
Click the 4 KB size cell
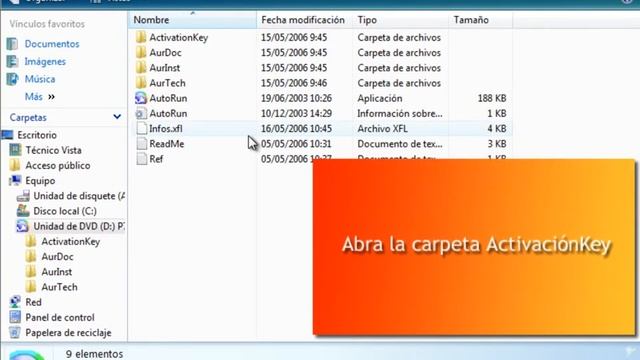(x=497, y=128)
